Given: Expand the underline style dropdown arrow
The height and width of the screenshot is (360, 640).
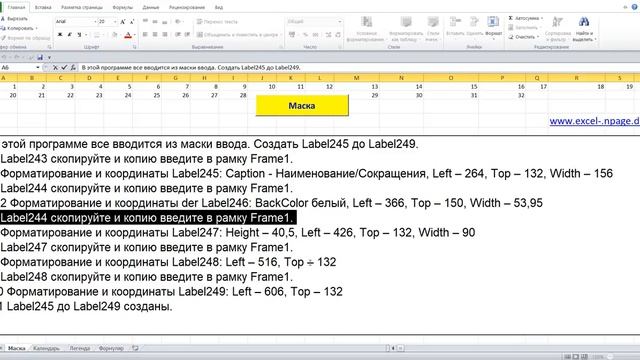Looking at the screenshot, I should (x=86, y=35).
